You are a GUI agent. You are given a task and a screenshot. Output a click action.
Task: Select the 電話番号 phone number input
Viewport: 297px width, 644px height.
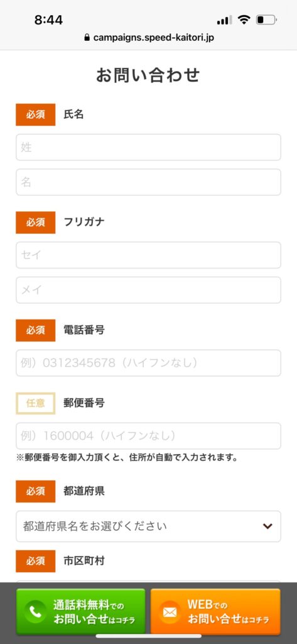point(148,363)
